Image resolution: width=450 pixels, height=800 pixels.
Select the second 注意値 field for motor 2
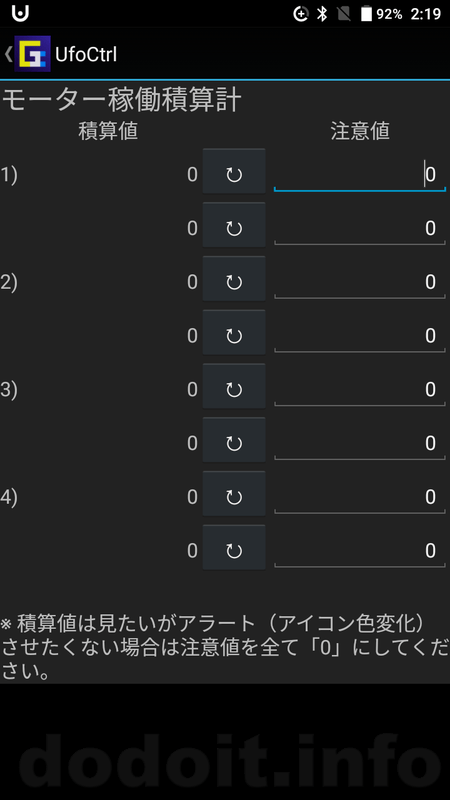click(x=360, y=336)
